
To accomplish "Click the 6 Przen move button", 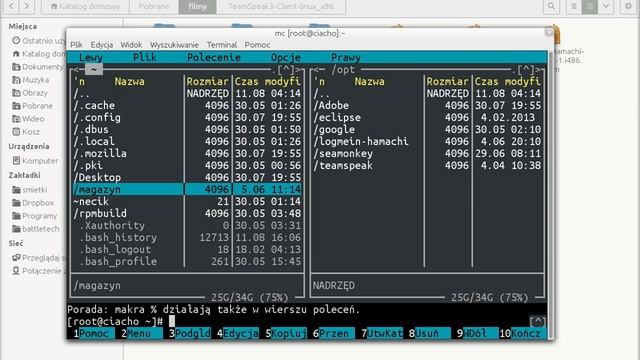I will [x=333, y=333].
